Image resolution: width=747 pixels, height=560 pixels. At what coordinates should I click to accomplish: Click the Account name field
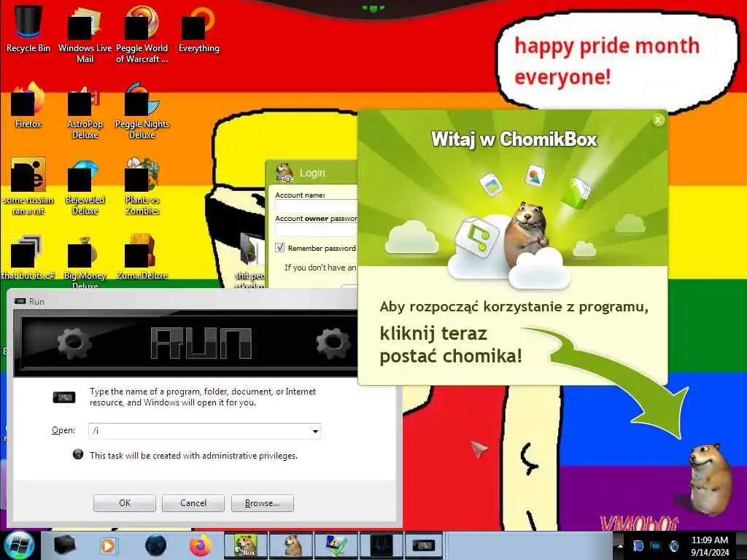point(317,206)
